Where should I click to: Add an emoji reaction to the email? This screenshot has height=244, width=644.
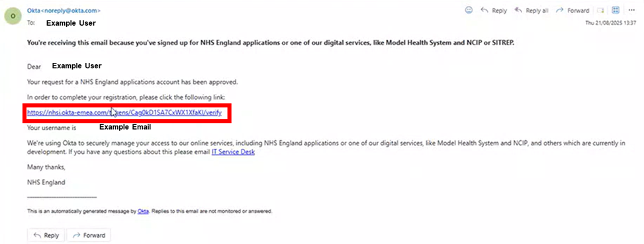pyautogui.click(x=469, y=11)
